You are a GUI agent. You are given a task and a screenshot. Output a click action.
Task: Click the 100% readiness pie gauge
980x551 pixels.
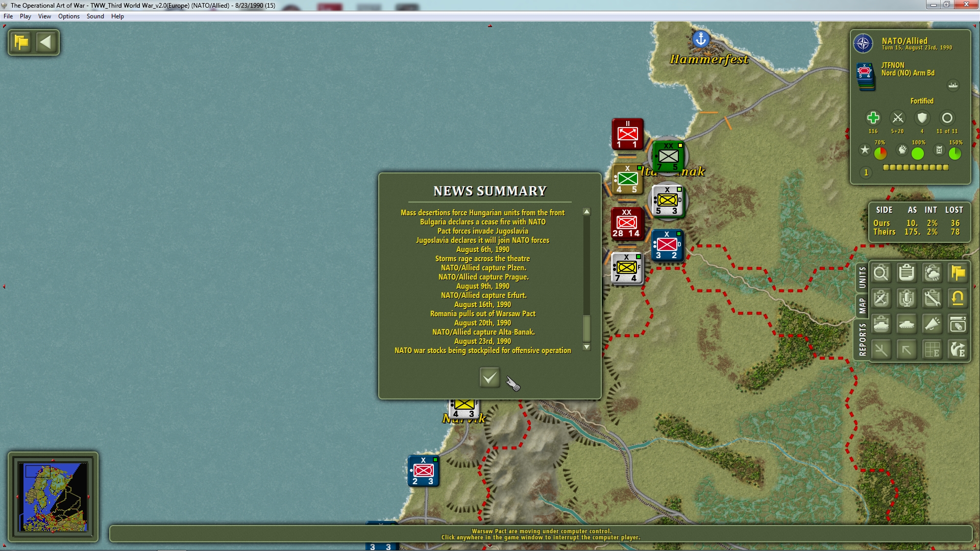(x=918, y=153)
